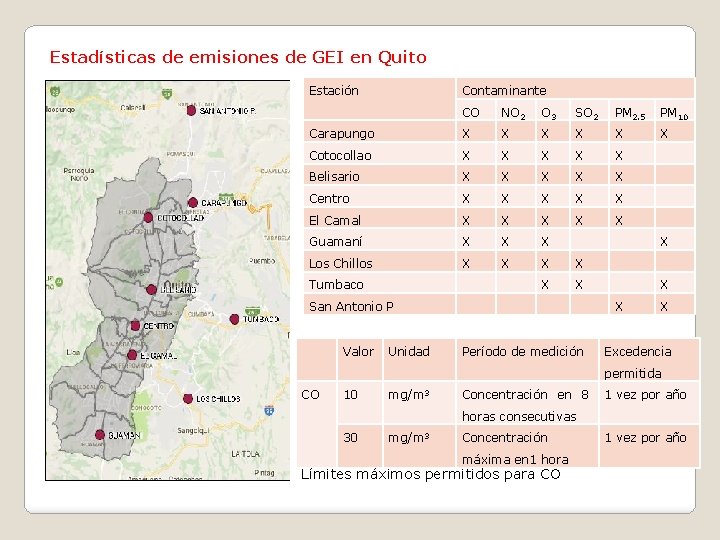This screenshot has height=540, width=720.
Task: Select the X under CO in Cotocollao row
Action: point(466,155)
